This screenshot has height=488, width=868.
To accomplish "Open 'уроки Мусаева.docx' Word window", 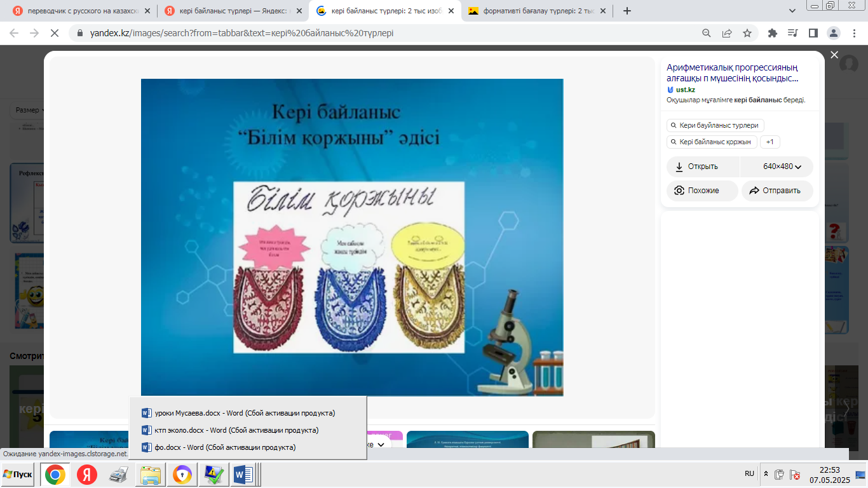I will 248,413.
